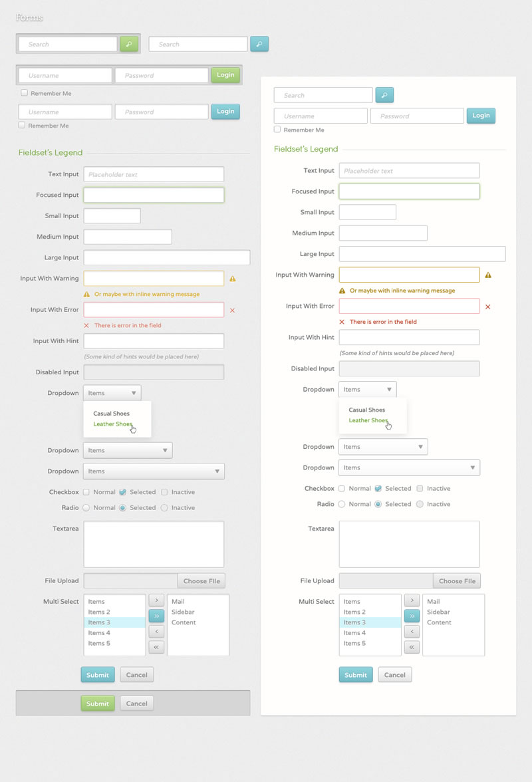Select Leather Shoes from the open dropdown
This screenshot has width=532, height=782.
[112, 424]
